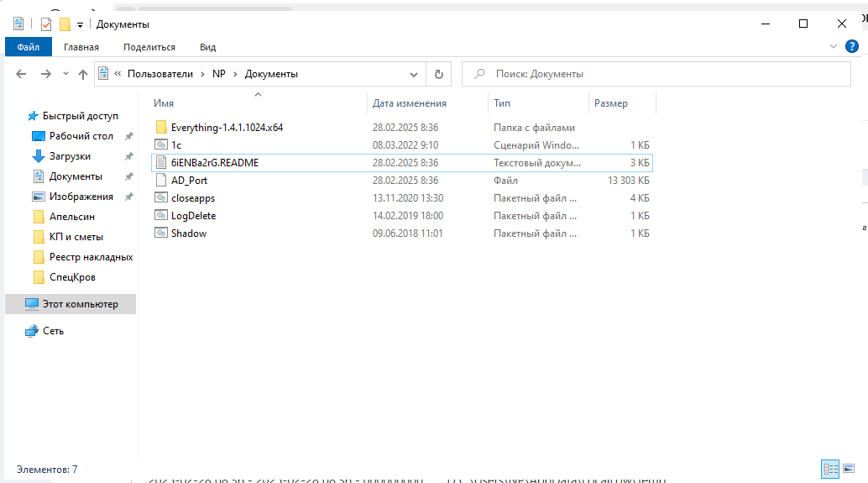Sort files by Дата изменения column header
Screen dimensions: 868x483
[x=410, y=103]
